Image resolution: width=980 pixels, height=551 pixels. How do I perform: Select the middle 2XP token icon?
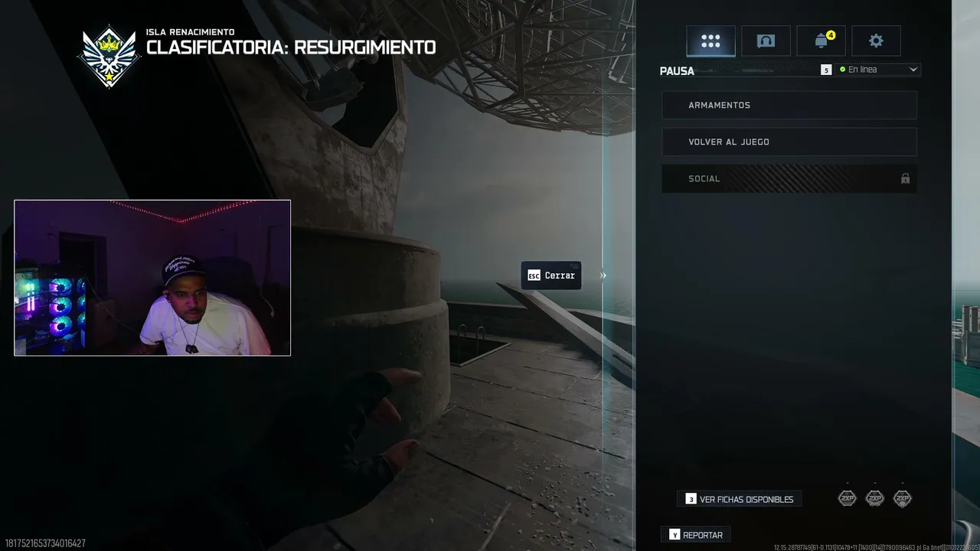(874, 498)
